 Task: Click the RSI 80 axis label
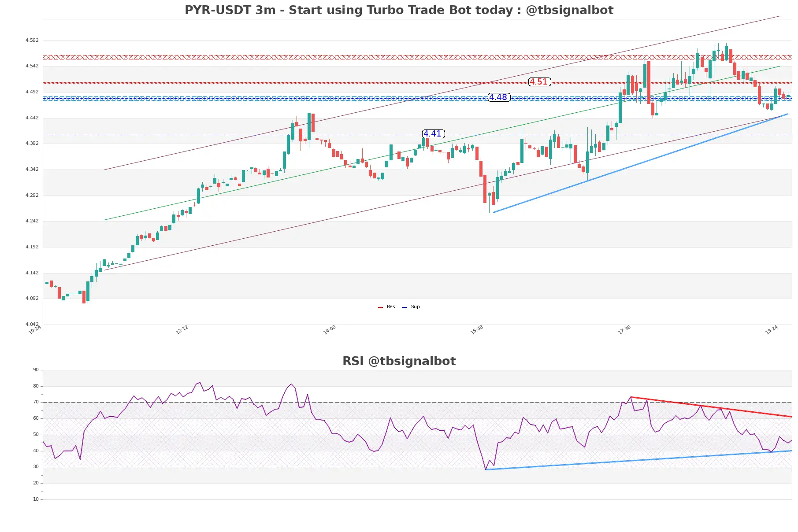pyautogui.click(x=36, y=386)
